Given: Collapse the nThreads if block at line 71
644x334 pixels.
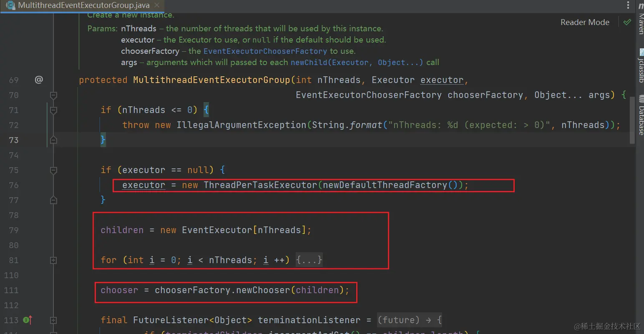Looking at the screenshot, I should pyautogui.click(x=53, y=110).
